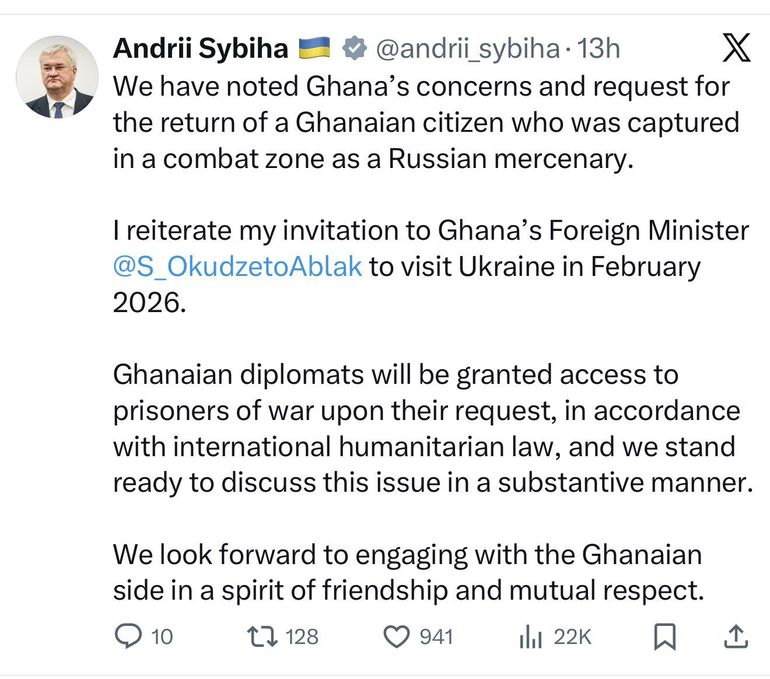Click the 13h timestamp
This screenshot has width=770, height=679.
600,47
